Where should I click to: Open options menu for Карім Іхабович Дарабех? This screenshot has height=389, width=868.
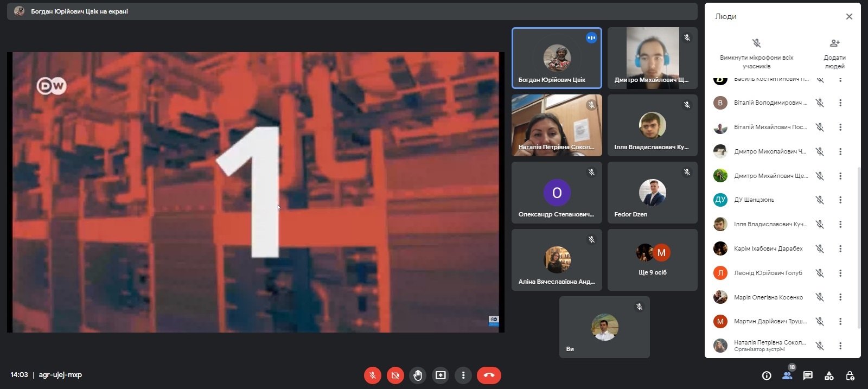(x=840, y=248)
